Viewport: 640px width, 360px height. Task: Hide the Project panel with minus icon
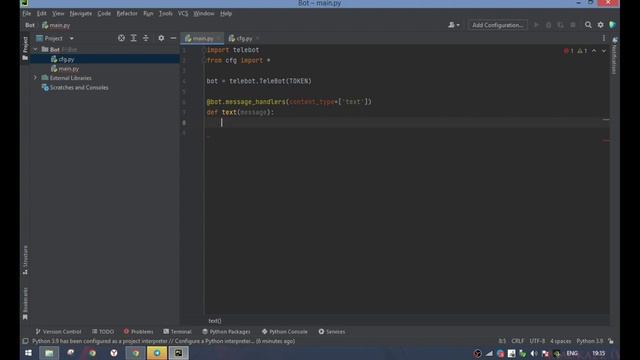pos(173,38)
